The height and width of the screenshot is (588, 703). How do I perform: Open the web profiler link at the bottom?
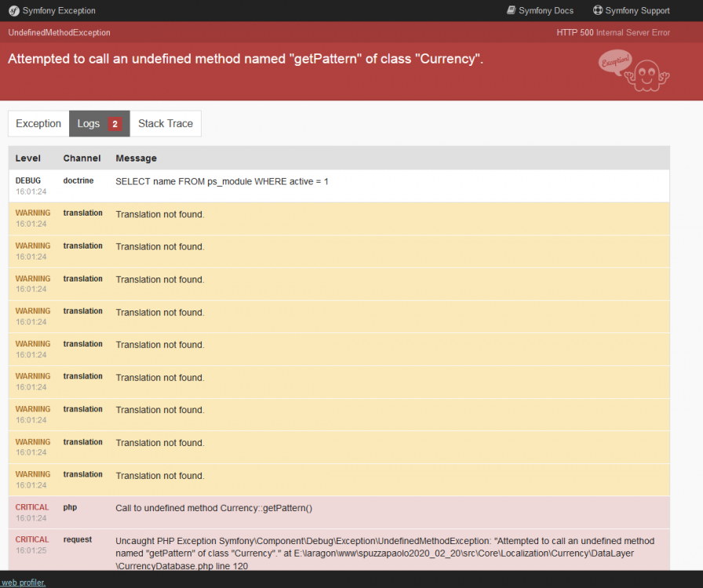tap(24, 583)
